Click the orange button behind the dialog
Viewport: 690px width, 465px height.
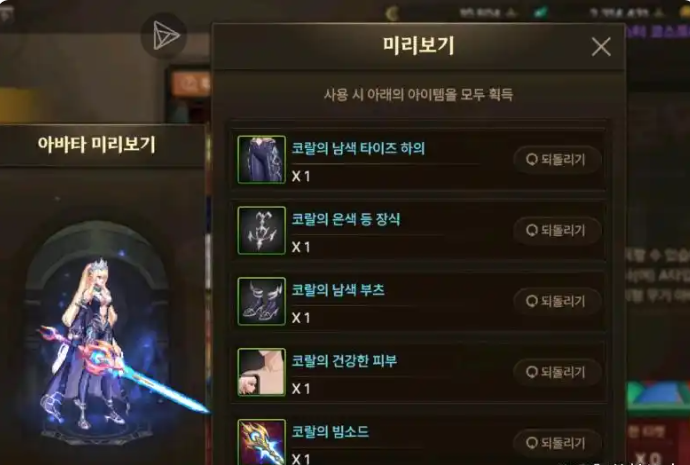click(192, 83)
